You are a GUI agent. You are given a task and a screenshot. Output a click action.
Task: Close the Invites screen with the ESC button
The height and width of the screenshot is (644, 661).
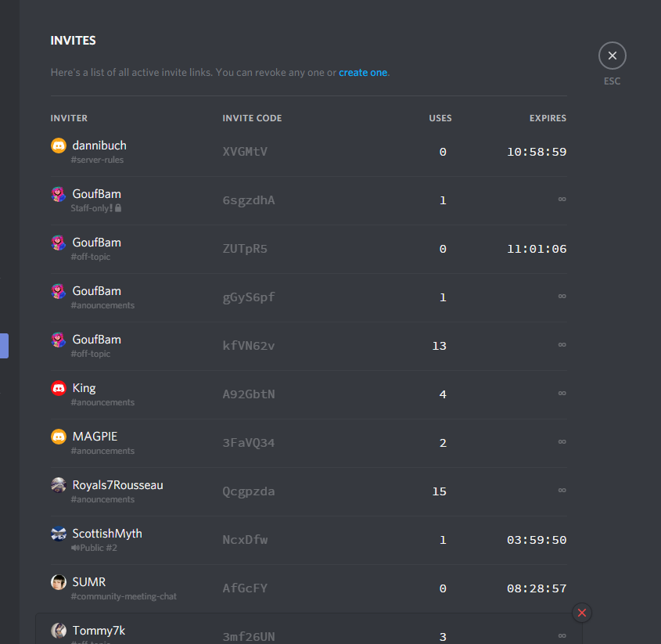click(x=612, y=55)
